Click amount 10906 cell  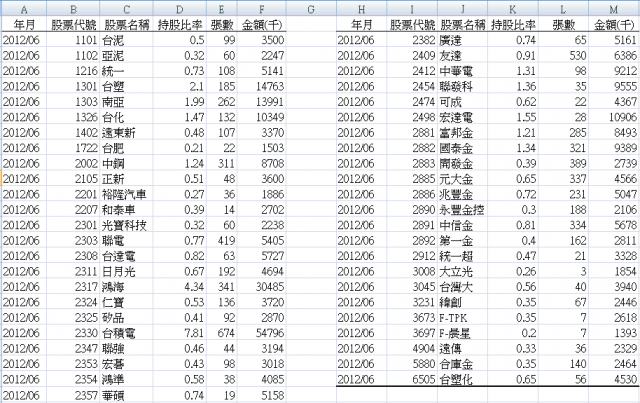(x=614, y=117)
